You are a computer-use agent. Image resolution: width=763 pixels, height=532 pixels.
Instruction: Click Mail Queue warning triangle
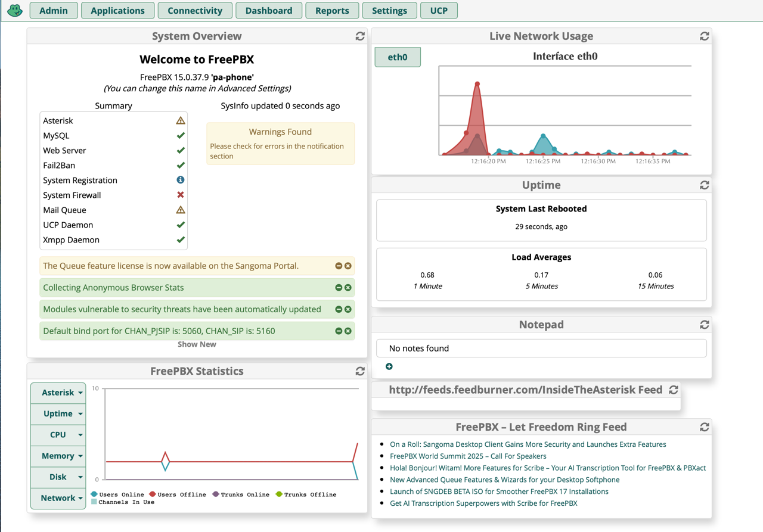tap(181, 210)
